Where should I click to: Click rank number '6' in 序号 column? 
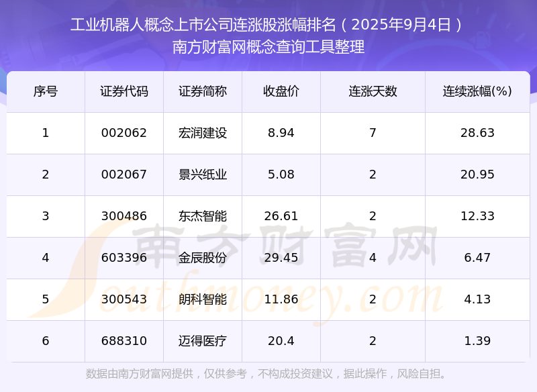(46, 341)
